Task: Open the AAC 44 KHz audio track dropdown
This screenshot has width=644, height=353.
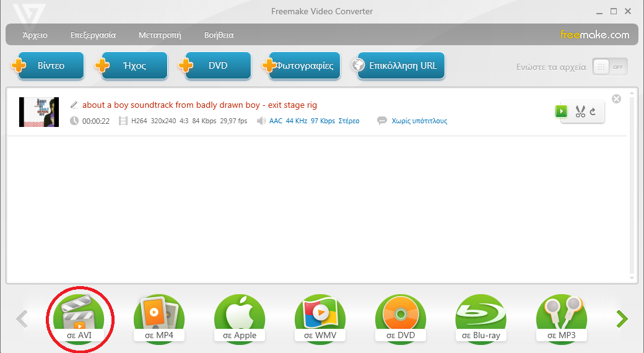Action: point(314,121)
